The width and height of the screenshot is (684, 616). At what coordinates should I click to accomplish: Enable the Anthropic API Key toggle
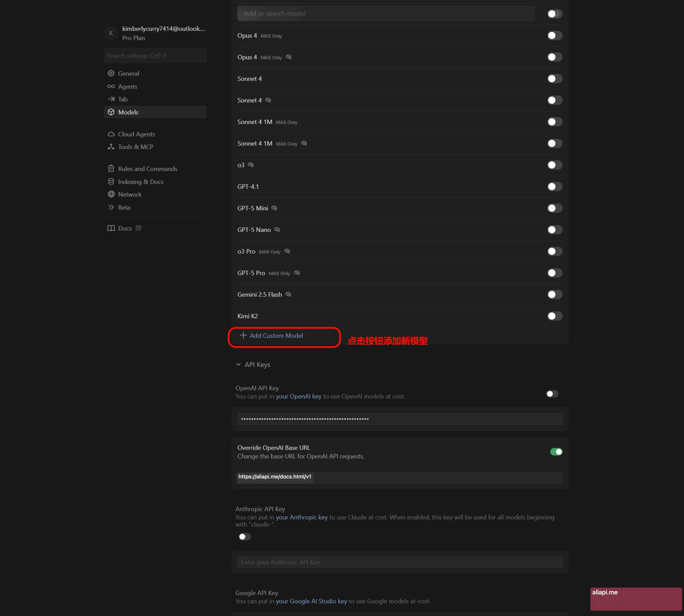tap(245, 537)
